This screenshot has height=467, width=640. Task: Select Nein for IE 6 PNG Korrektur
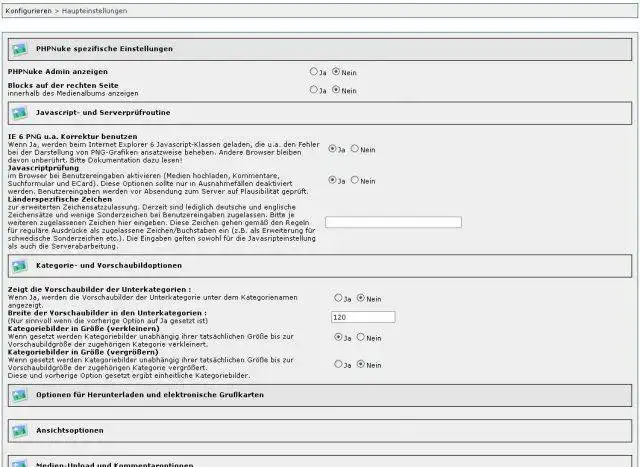pos(355,149)
